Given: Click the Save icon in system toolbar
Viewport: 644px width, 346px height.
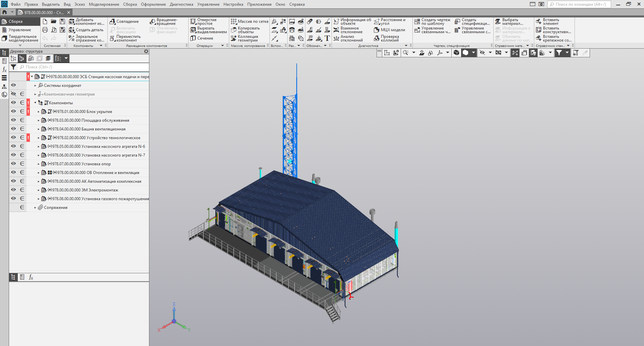Looking at the screenshot, I should click(62, 21).
